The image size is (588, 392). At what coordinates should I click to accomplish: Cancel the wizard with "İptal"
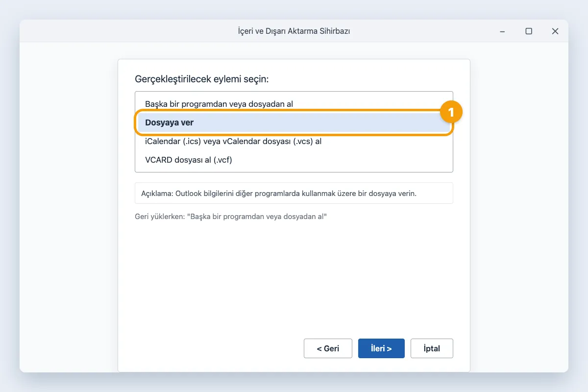tap(432, 348)
